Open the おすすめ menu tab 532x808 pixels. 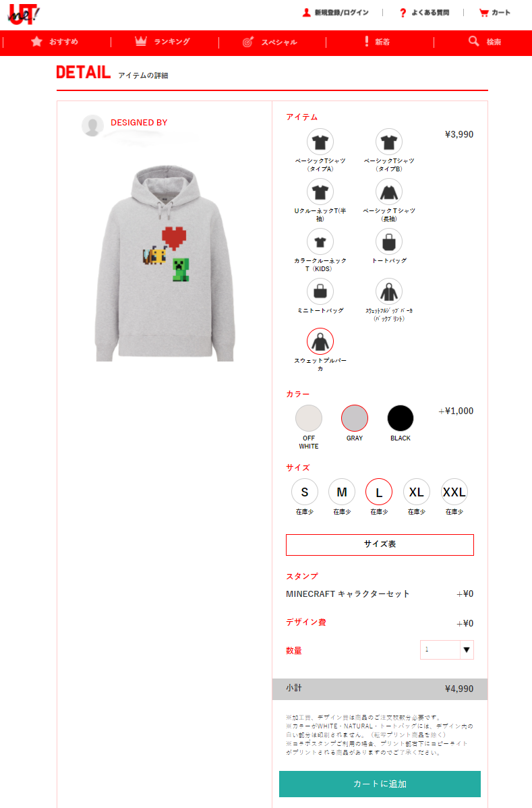(x=55, y=42)
